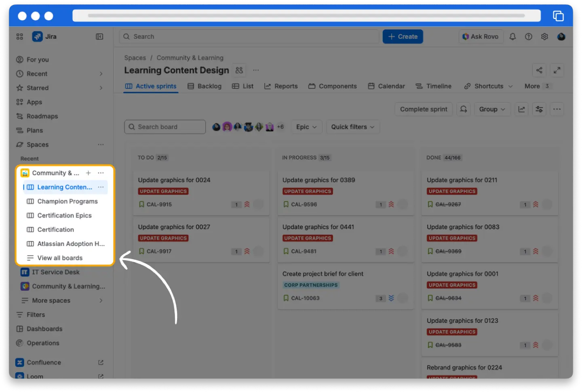Switch to the Timeline tab

tap(434, 86)
